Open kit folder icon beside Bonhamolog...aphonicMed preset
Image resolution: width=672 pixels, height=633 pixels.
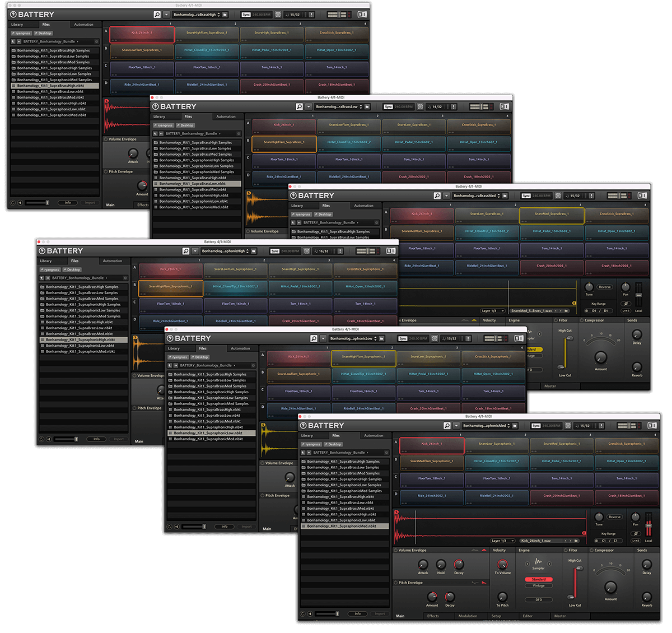tap(515, 426)
